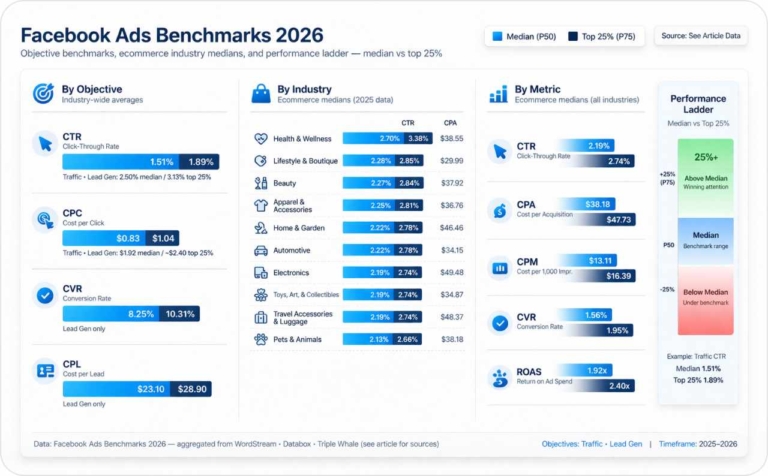Click the $13.11 CPM median bar
The width and height of the screenshot is (768, 476).
pos(588,261)
